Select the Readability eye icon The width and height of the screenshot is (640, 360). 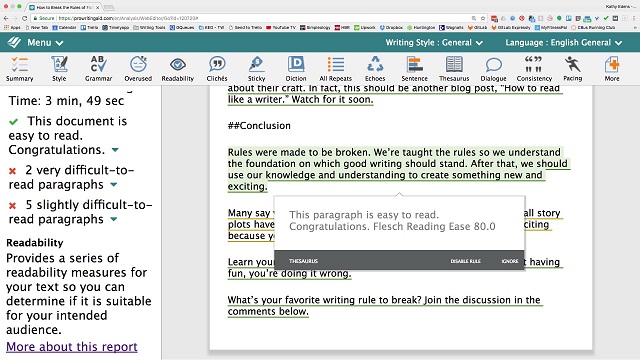coord(178,64)
